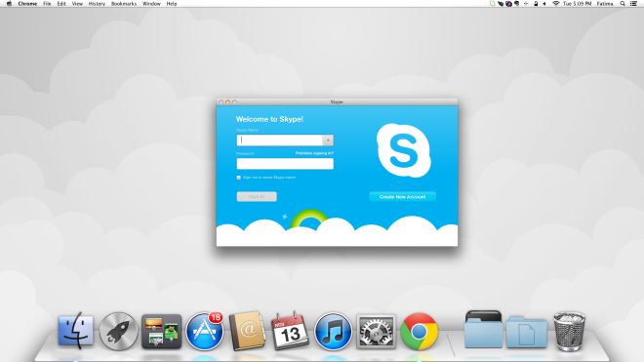Screen dimensions: 644x362
Task: Click the Wi-Fi status icon
Action: pos(556,4)
